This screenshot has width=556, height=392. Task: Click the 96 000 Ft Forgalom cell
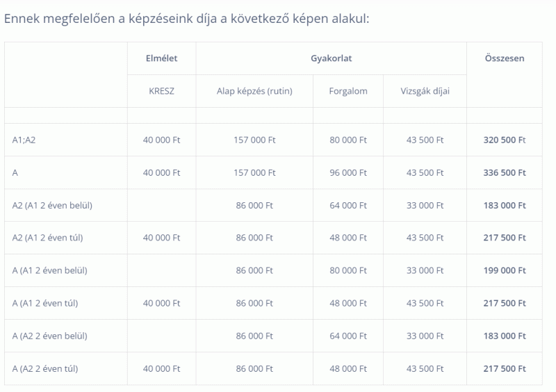pos(348,173)
